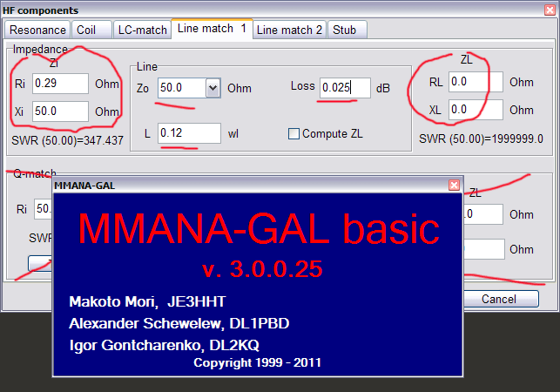Expand the Zo impedance dropdown arrow
The height and width of the screenshot is (392, 560).
tap(213, 88)
